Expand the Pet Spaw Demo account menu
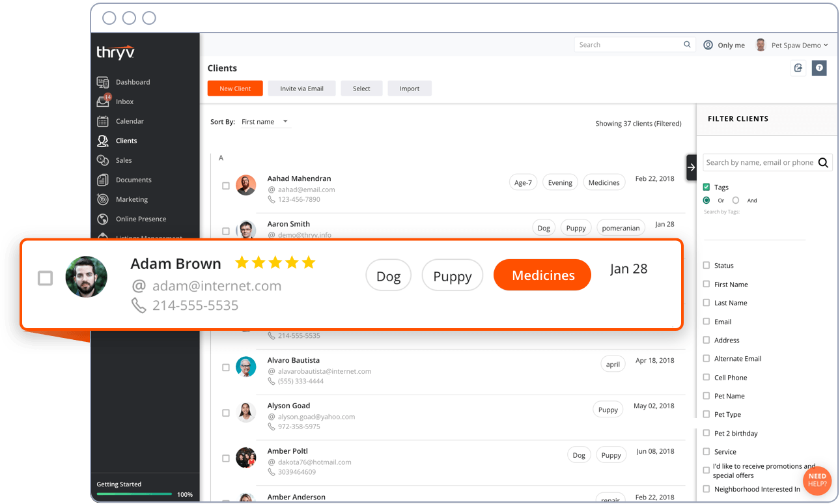Screen dimensions: 840x504 (x=798, y=44)
